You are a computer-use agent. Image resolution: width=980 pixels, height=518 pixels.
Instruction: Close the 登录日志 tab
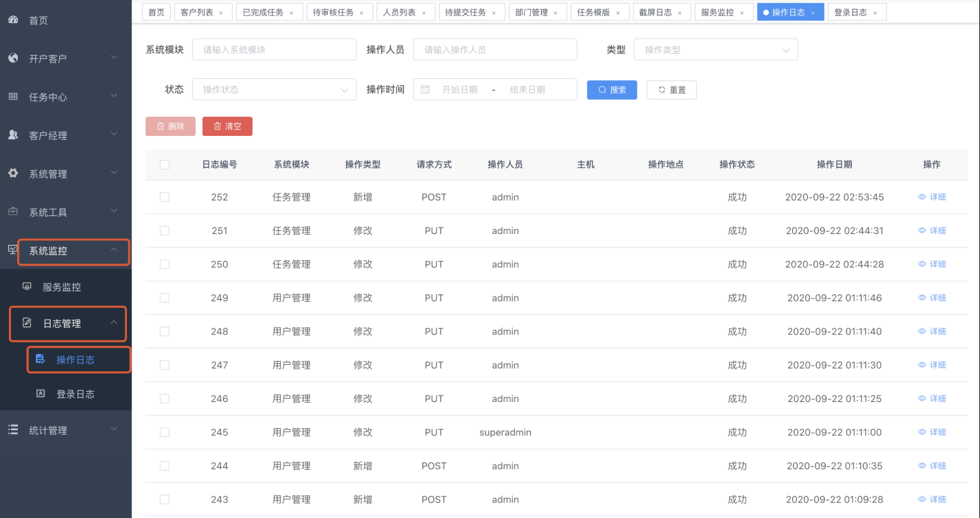[875, 13]
